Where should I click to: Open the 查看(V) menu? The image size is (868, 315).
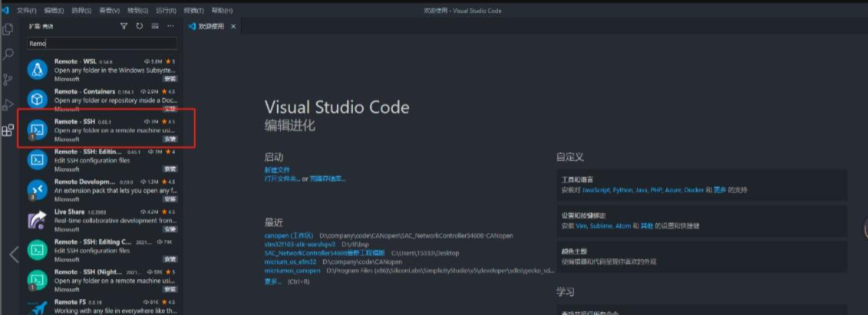point(110,11)
